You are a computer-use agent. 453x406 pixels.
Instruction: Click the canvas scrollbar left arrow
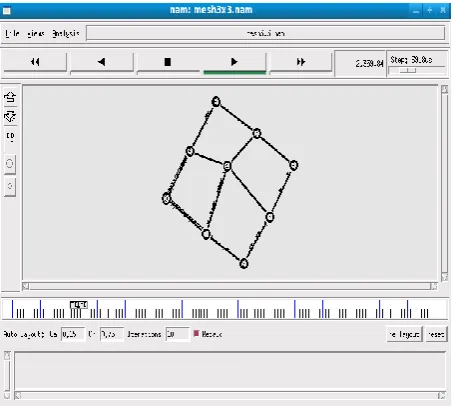(26, 286)
